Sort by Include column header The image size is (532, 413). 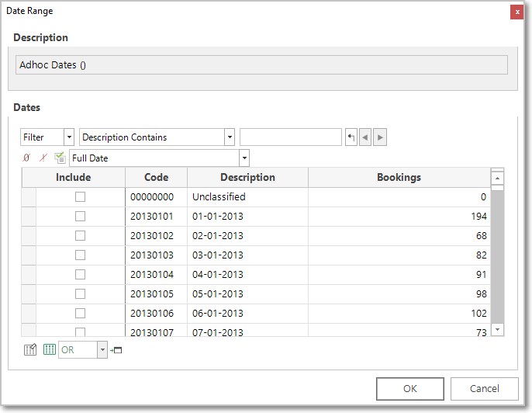point(73,177)
